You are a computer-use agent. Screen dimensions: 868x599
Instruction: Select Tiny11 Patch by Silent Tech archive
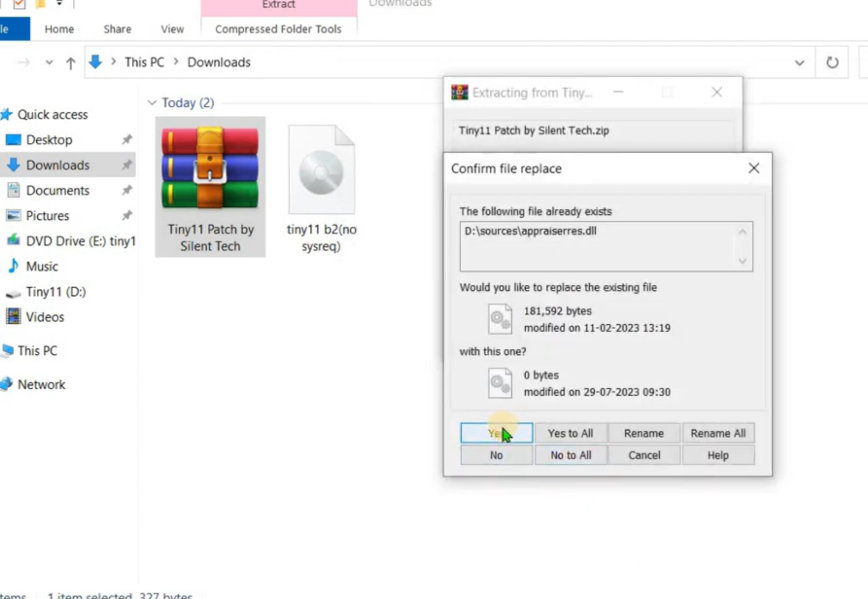point(210,187)
